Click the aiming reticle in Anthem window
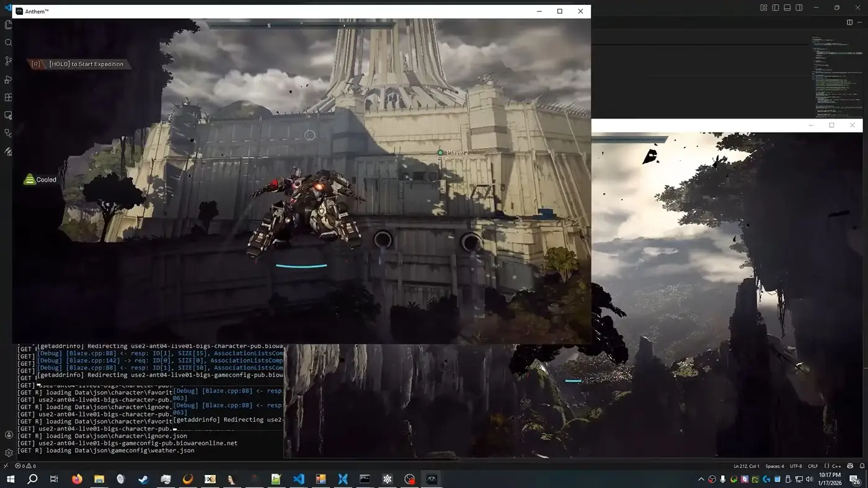 [310, 135]
